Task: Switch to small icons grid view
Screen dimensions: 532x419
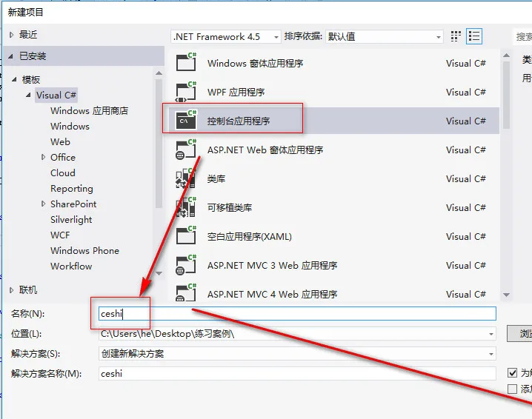Action: point(456,36)
